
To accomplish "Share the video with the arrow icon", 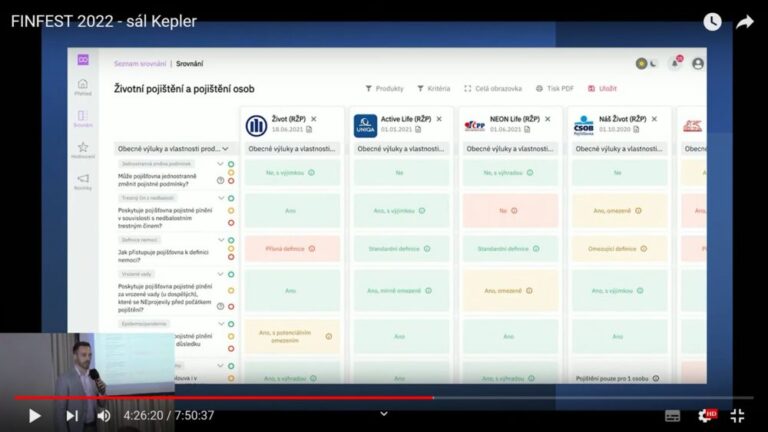I will pos(744,22).
